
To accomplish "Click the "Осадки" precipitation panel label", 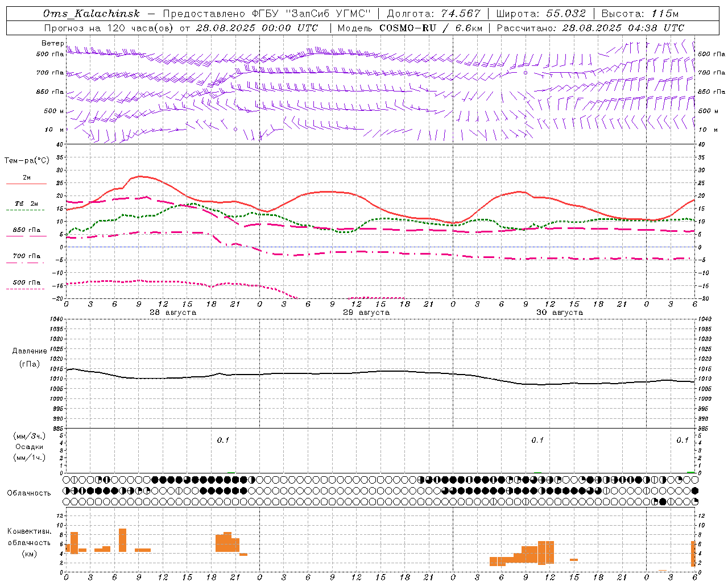I will point(30,447).
